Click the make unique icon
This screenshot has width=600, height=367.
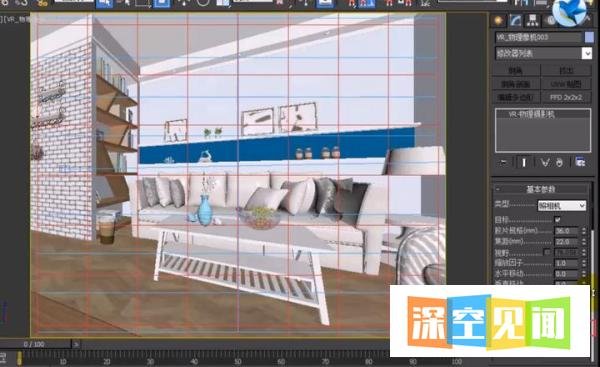[x=545, y=163]
